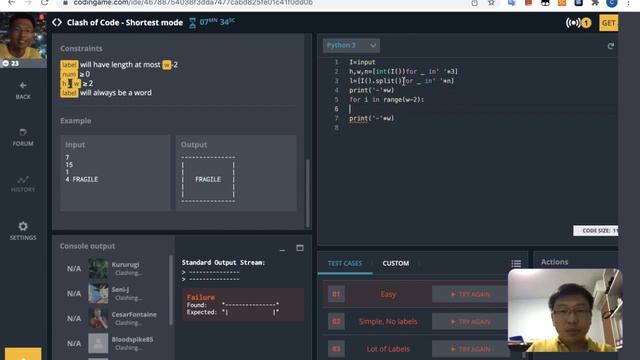Click the user avatar profile picture
The width and height of the screenshot is (640, 360).
click(x=23, y=36)
